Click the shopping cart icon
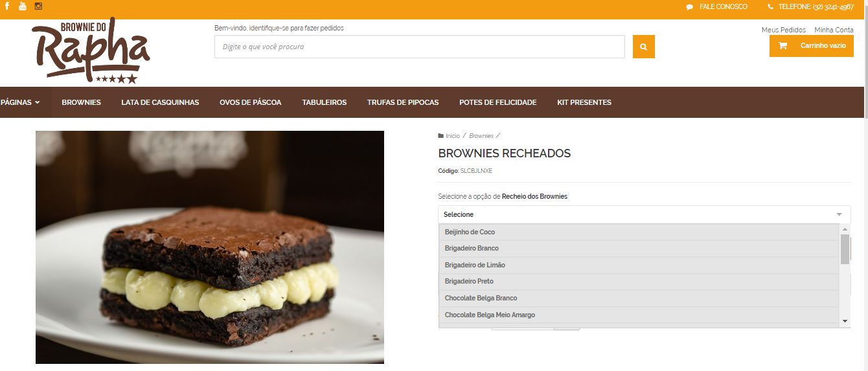 (x=782, y=46)
